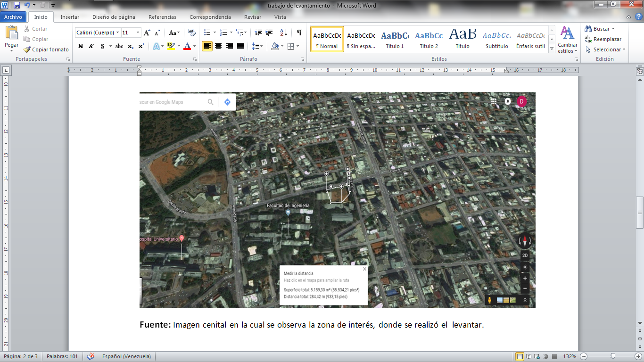Click the clear formatting icon
This screenshot has height=362, width=644.
[191, 33]
